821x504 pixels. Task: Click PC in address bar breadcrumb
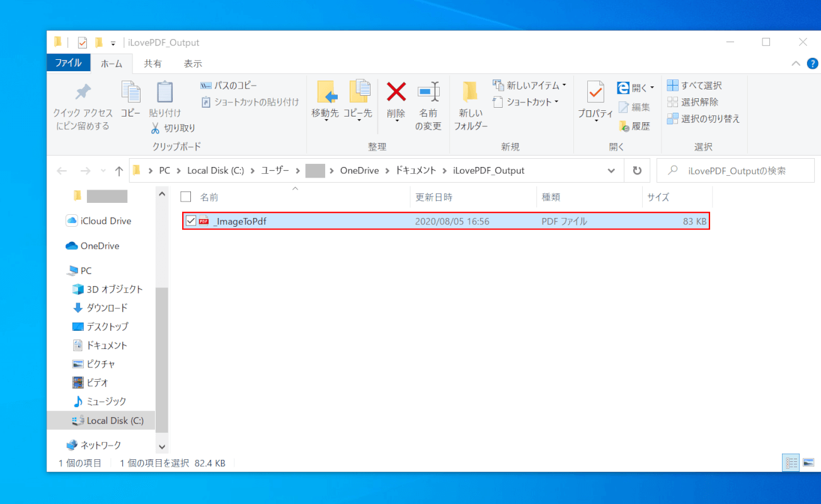164,171
